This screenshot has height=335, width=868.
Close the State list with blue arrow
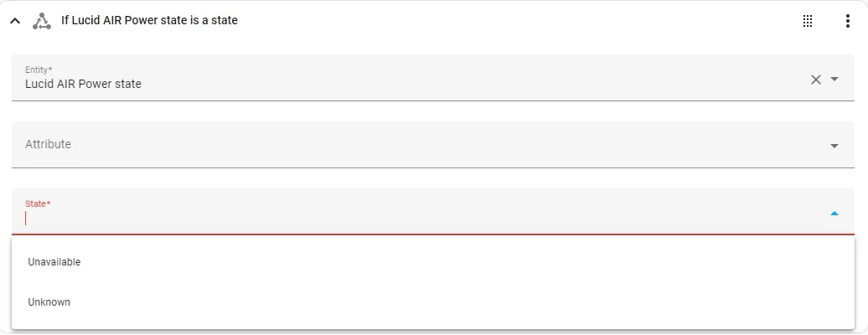[834, 214]
